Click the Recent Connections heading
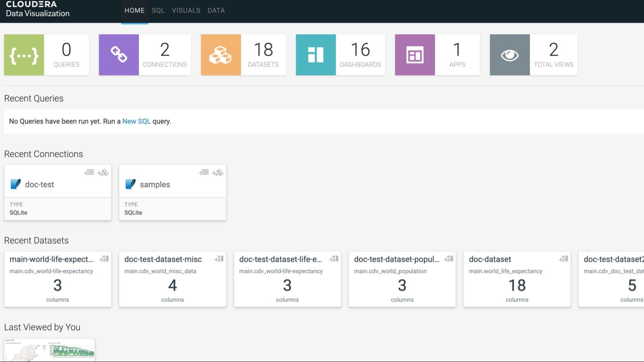 click(x=43, y=154)
